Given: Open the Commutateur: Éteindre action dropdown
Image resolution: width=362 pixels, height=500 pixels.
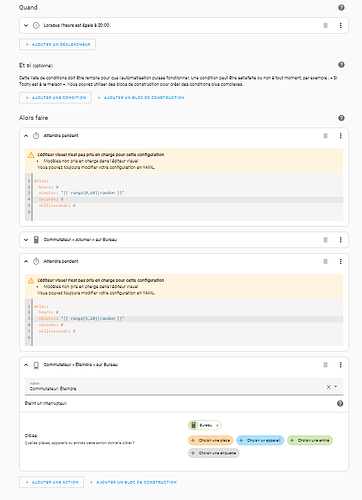Looking at the screenshot, I should coord(336,387).
